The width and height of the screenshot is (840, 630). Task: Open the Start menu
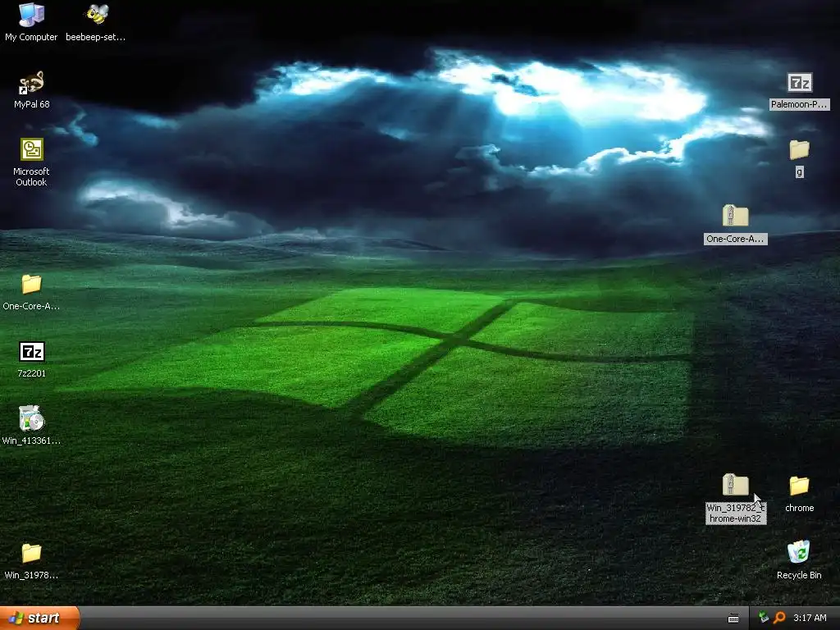coord(39,619)
